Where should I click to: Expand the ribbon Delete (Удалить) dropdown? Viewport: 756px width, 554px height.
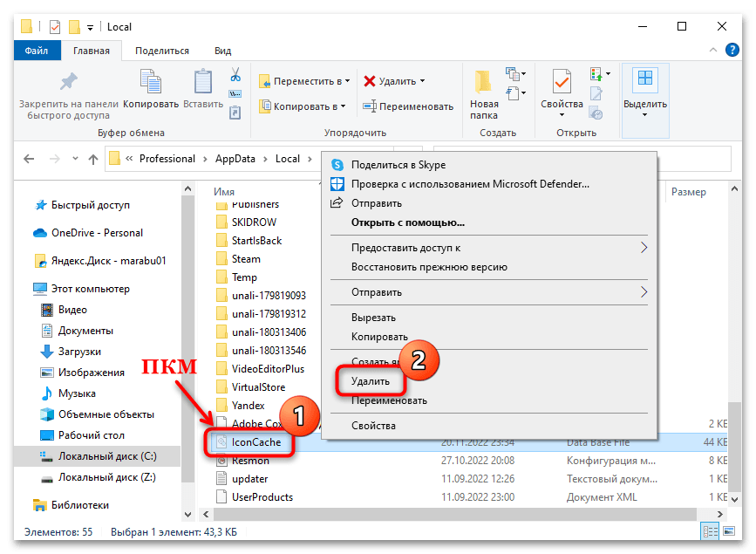[395, 81]
